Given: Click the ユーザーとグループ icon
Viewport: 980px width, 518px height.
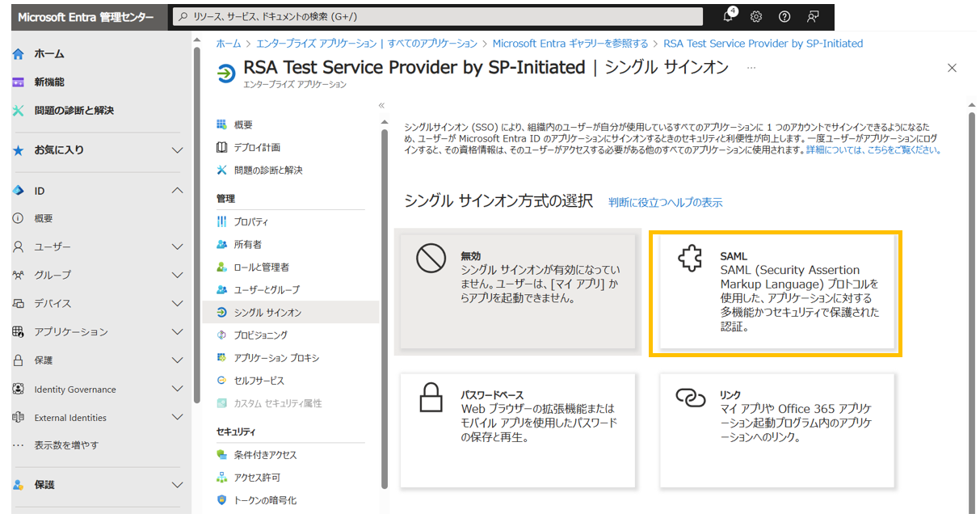Looking at the screenshot, I should tap(222, 290).
